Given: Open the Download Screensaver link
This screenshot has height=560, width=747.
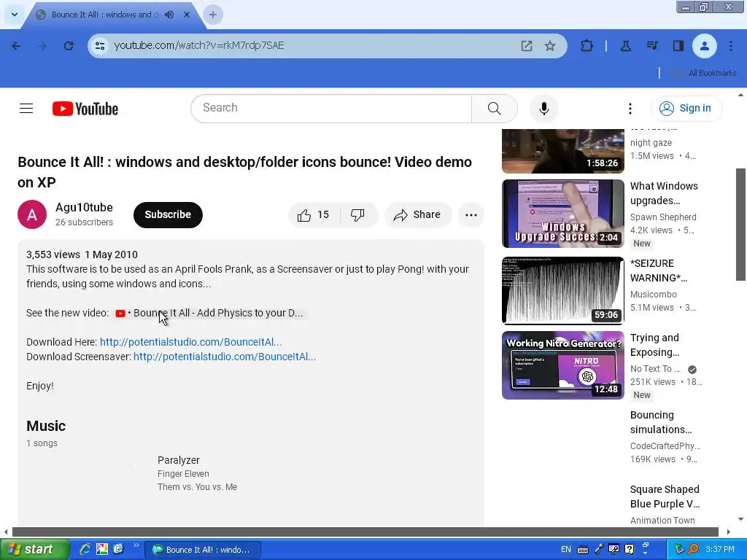Looking at the screenshot, I should (x=225, y=357).
